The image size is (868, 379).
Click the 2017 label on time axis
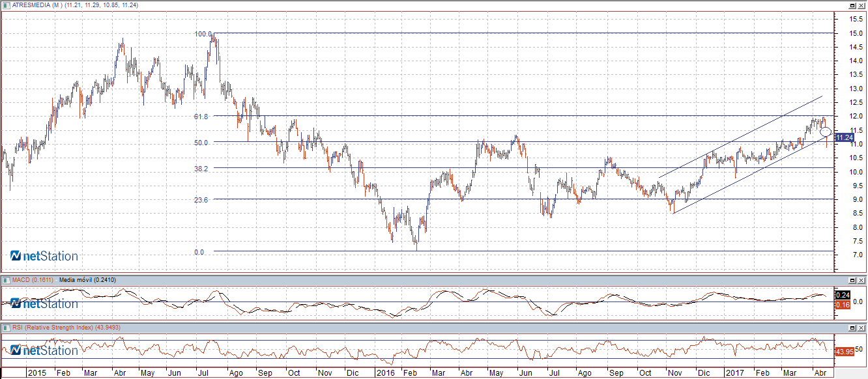735,373
